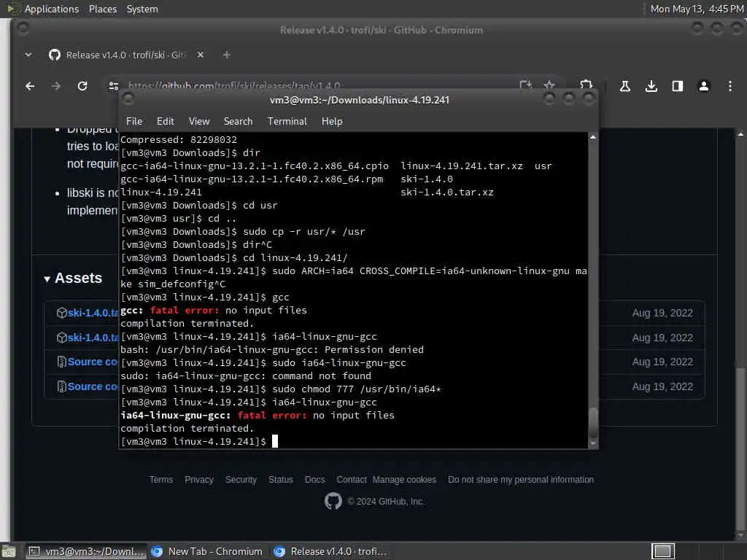Open the terminal Edit menu
The width and height of the screenshot is (747, 560).
pyautogui.click(x=166, y=122)
